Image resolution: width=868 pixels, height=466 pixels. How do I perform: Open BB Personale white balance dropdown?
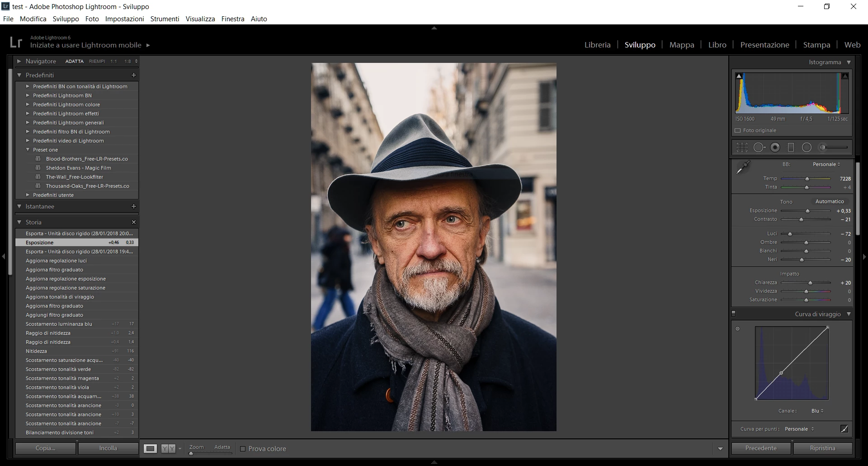tap(826, 164)
